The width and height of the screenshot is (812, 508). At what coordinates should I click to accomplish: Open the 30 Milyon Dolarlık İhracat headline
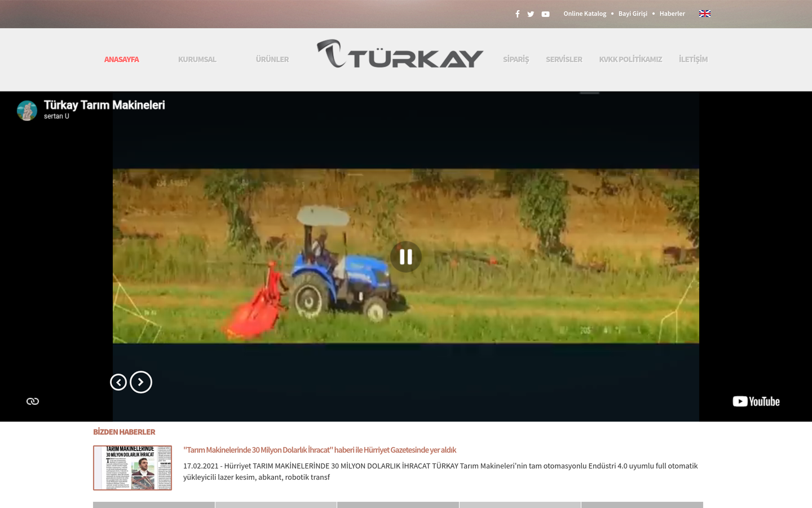coord(320,450)
